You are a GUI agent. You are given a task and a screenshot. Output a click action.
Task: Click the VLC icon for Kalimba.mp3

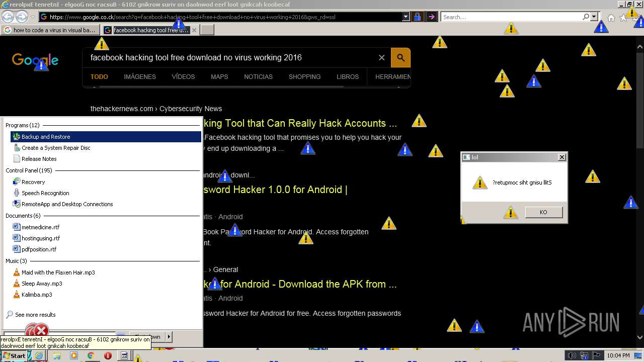pos(17,295)
